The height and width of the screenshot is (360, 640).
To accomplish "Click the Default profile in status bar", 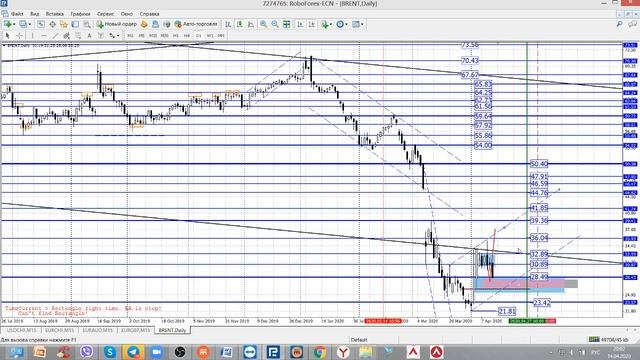I will click(x=359, y=340).
